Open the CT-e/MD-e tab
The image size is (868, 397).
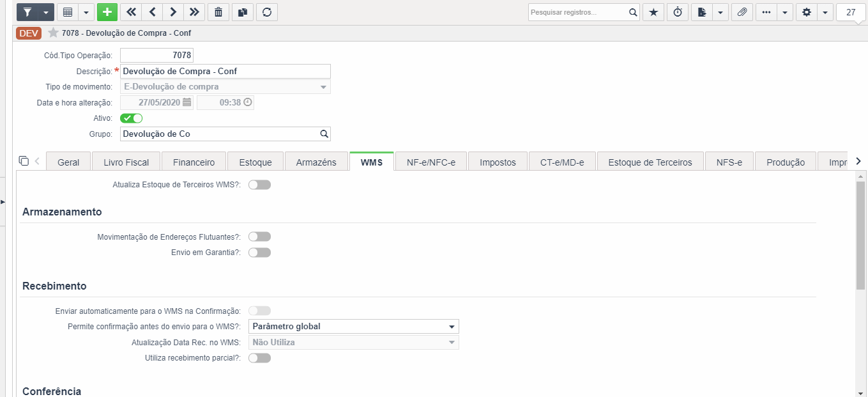click(x=562, y=162)
